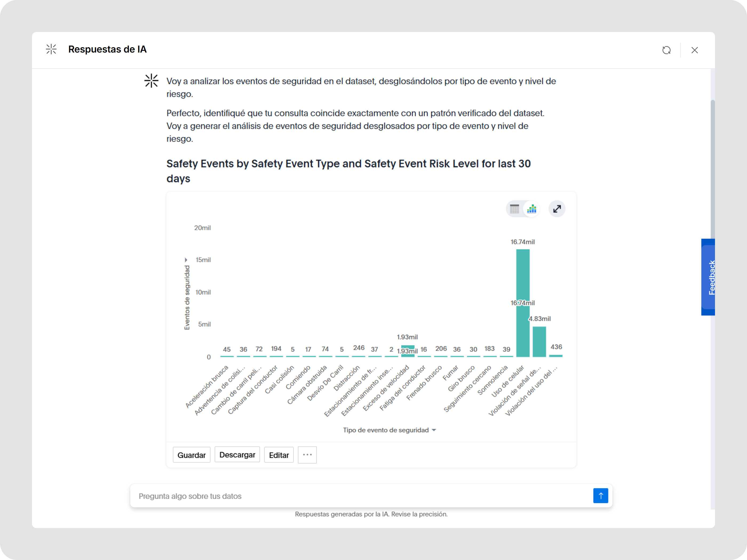Click the vertical scrollbar thumb
Screen dimensions: 747x560
pyautogui.click(x=713, y=169)
